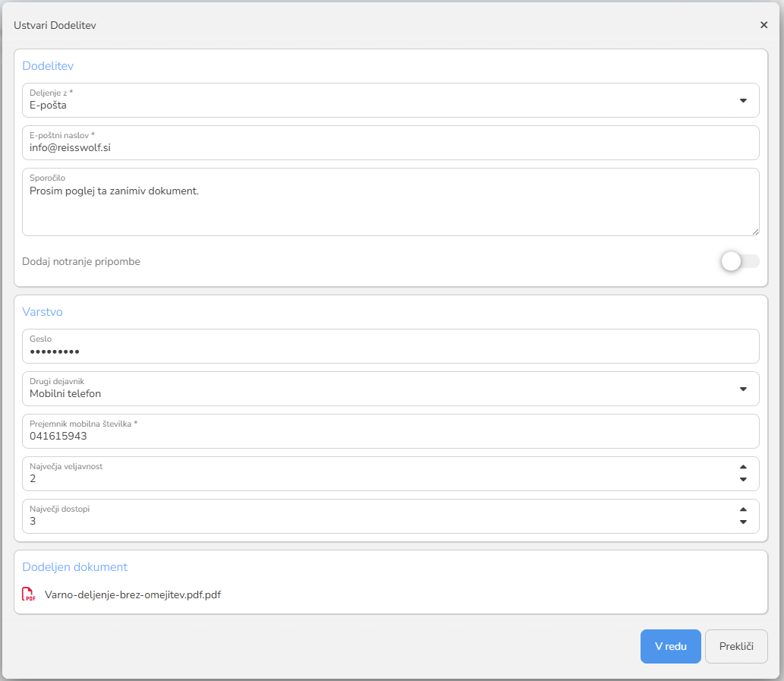This screenshot has height=681, width=784.
Task: Select Varno-deljenje-brez-omejitev.pdf.pdf file name
Action: click(133, 595)
